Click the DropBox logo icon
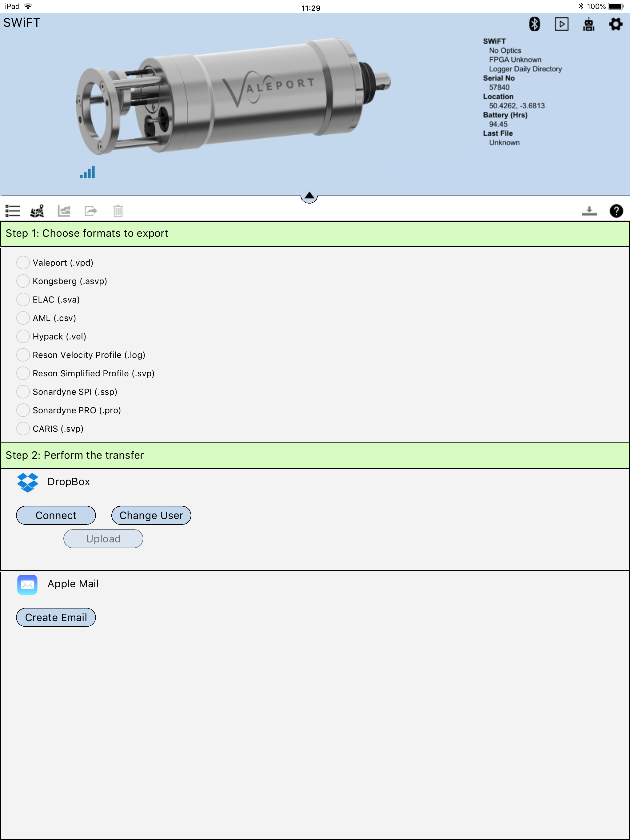Image resolution: width=630 pixels, height=840 pixels. 28,482
